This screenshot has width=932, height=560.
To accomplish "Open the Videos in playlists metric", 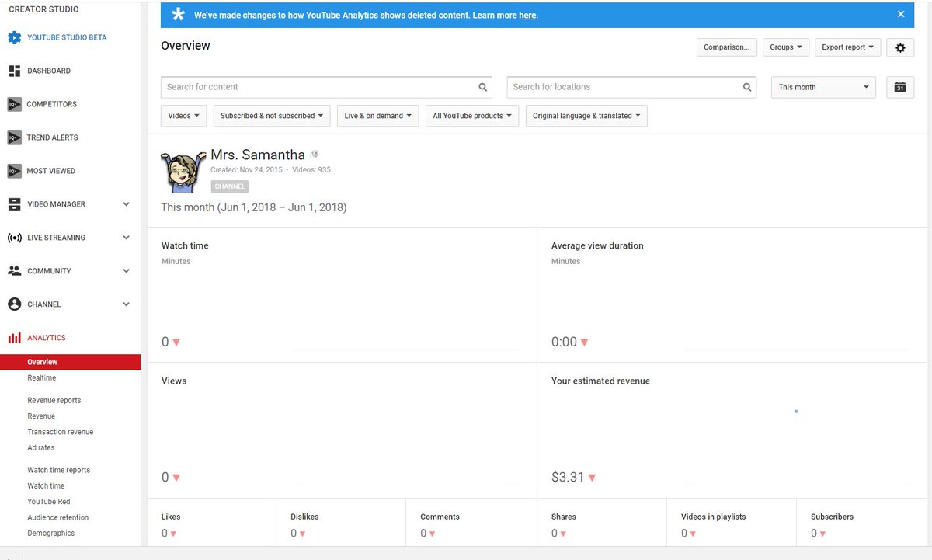I will 713,517.
